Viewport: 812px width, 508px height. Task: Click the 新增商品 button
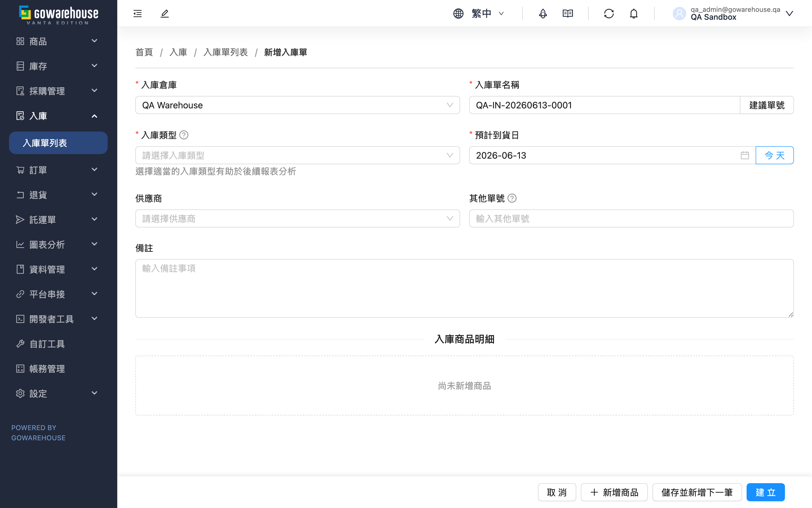614,492
